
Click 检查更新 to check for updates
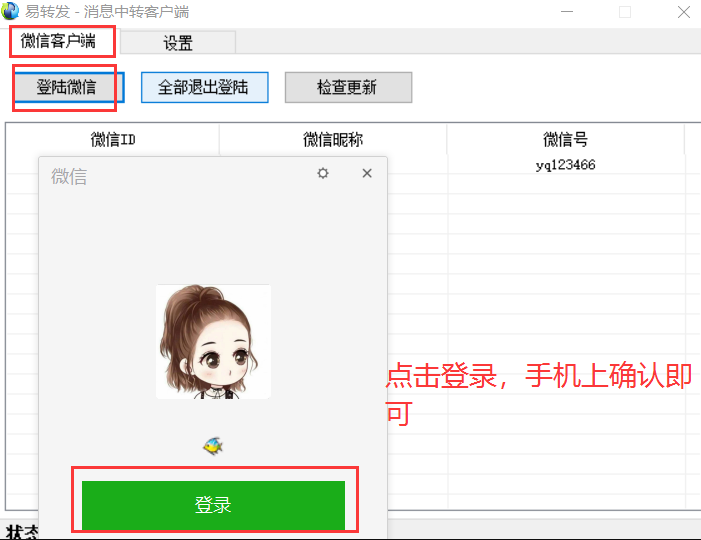point(348,87)
